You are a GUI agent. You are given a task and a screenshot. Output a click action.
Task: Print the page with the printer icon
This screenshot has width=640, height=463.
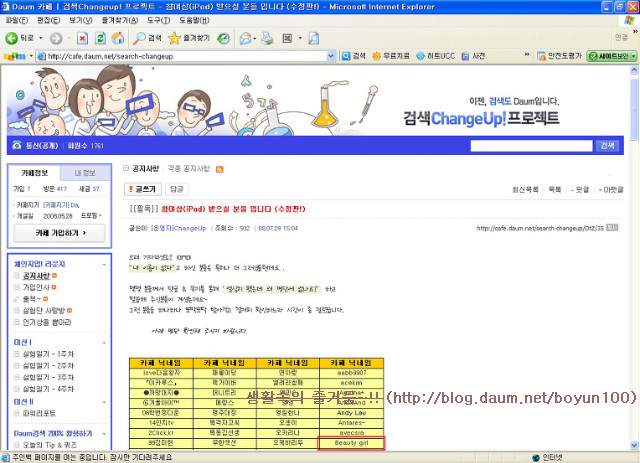point(267,38)
